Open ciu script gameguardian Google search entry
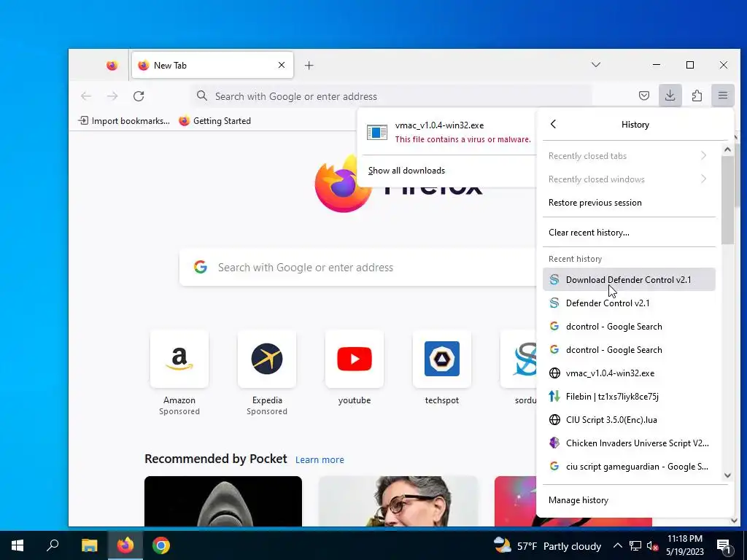The image size is (747, 560). [629, 466]
